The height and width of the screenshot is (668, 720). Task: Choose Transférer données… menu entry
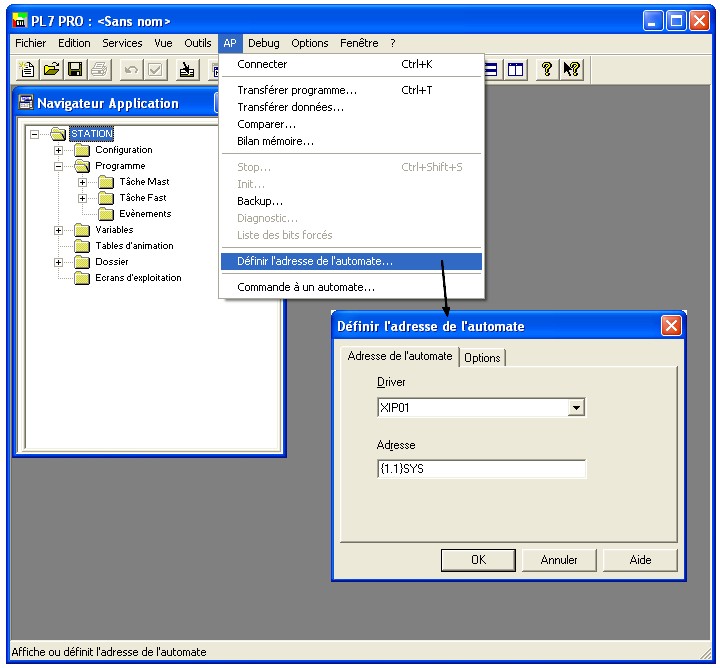click(351, 107)
